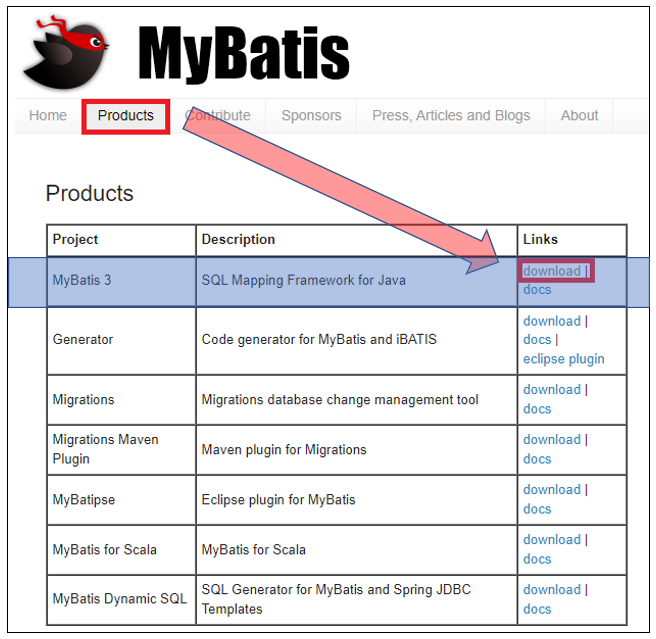Open docs link for MyBatipse
Image resolution: width=656 pixels, height=639 pixels.
tap(537, 509)
